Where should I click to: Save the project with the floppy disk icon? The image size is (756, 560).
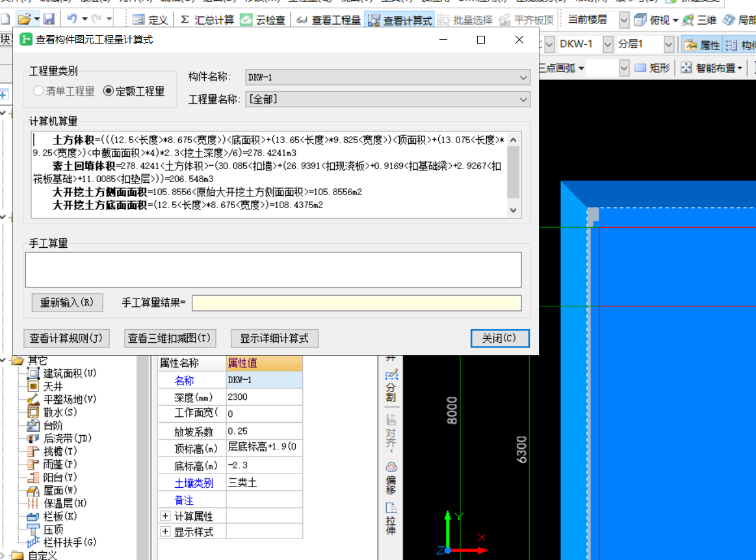click(49, 20)
